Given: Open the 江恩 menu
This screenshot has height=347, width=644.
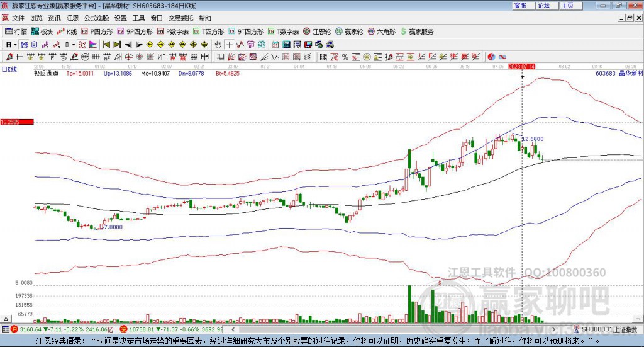Looking at the screenshot, I should pyautogui.click(x=72, y=18).
